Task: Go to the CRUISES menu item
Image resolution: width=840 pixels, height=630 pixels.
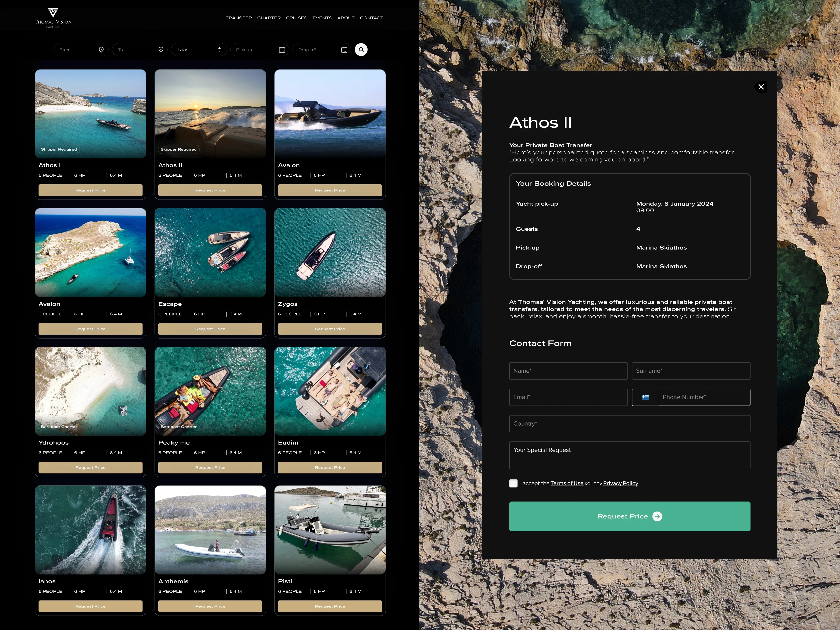Action: tap(296, 18)
